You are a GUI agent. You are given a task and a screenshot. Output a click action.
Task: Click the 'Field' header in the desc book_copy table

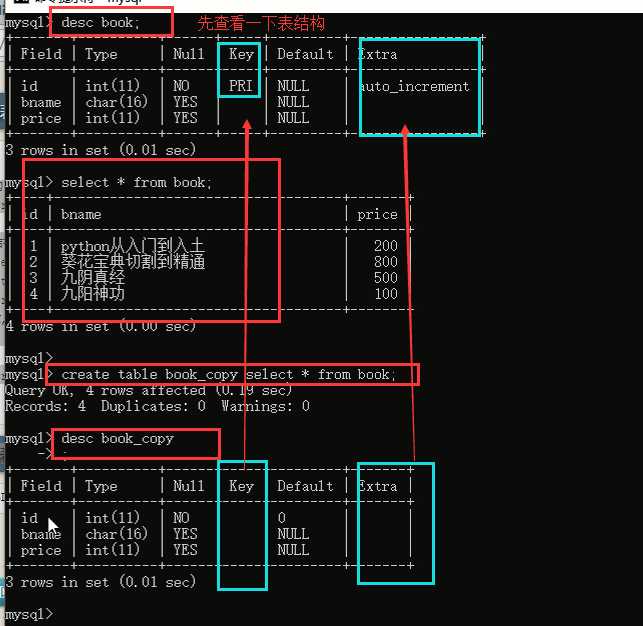(41, 486)
